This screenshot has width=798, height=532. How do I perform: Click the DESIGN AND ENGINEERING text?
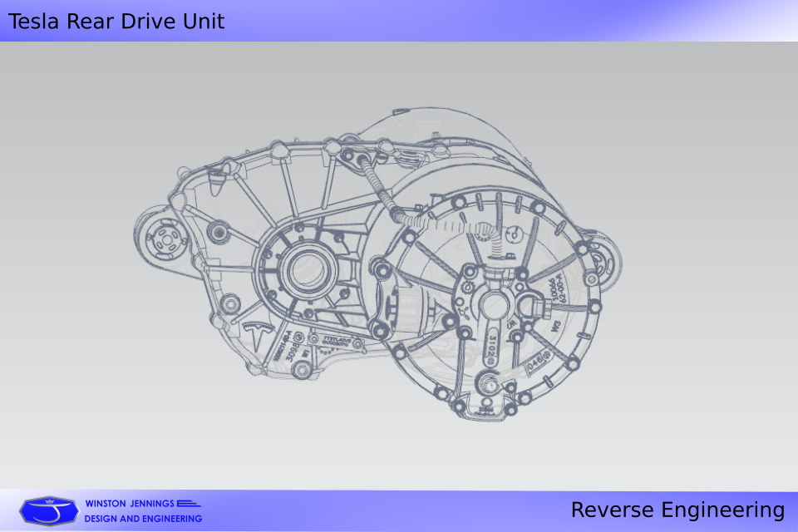click(143, 519)
